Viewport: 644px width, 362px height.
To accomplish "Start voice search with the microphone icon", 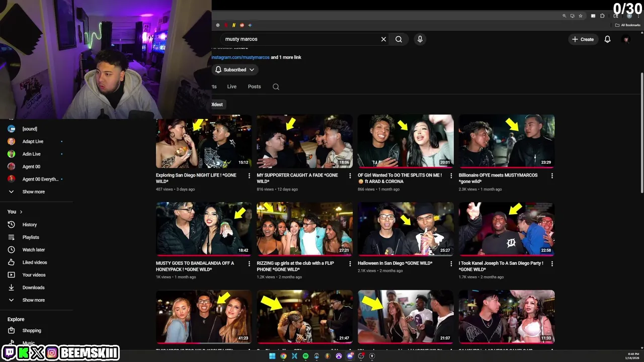I will point(420,39).
